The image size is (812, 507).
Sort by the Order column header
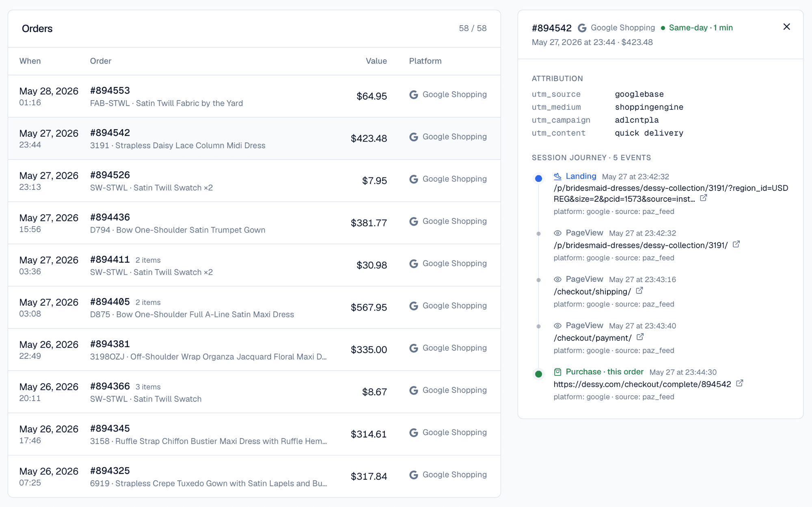coord(101,61)
